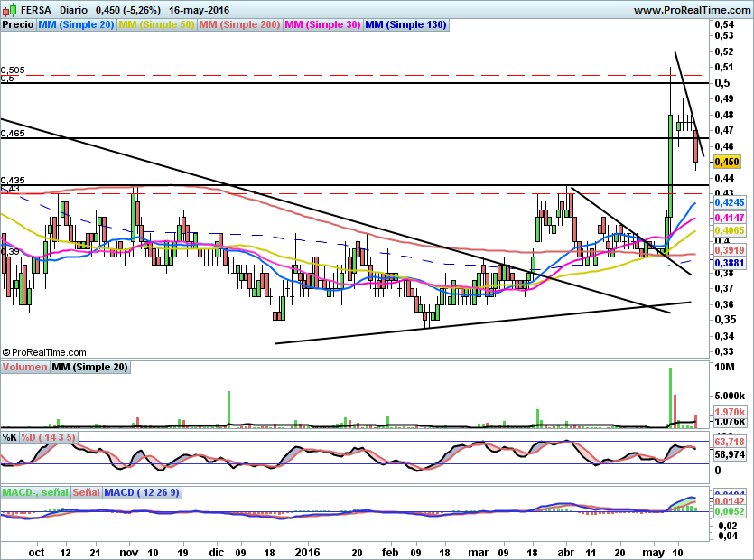Click the MM (Simple 130) label
Screen dimensions: 754x560
tap(405, 25)
